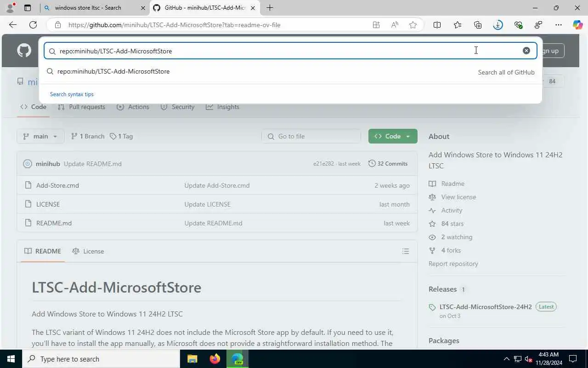Open the Actions tab
Image resolution: width=588 pixels, height=368 pixels.
pos(133,107)
